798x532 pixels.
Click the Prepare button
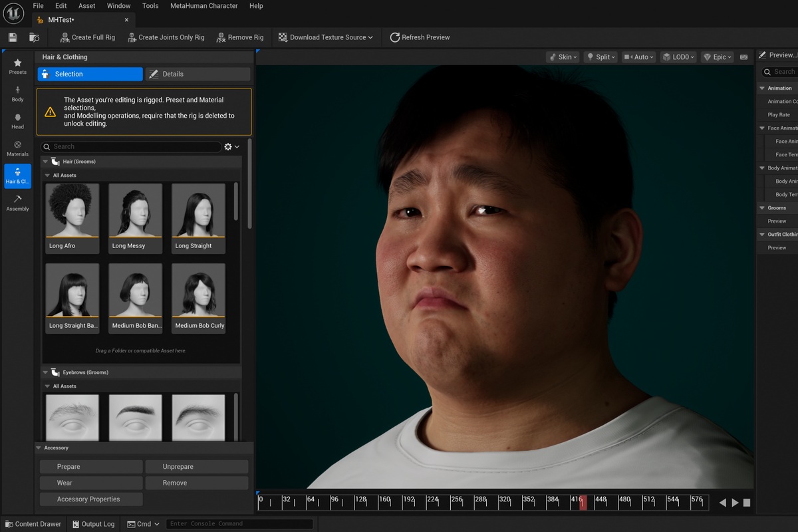click(x=91, y=467)
